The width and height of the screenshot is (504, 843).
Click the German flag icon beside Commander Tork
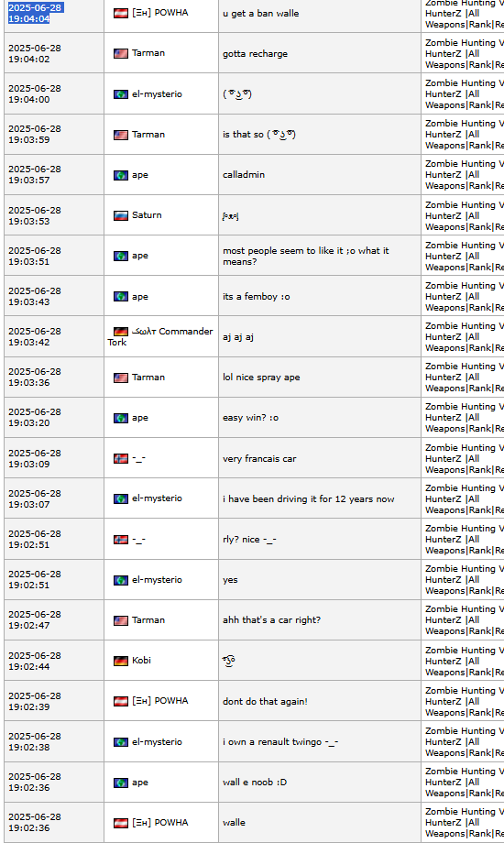[x=120, y=332]
